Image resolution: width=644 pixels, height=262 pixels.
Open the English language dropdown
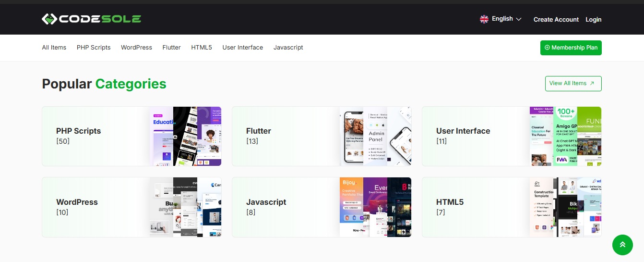click(506, 19)
